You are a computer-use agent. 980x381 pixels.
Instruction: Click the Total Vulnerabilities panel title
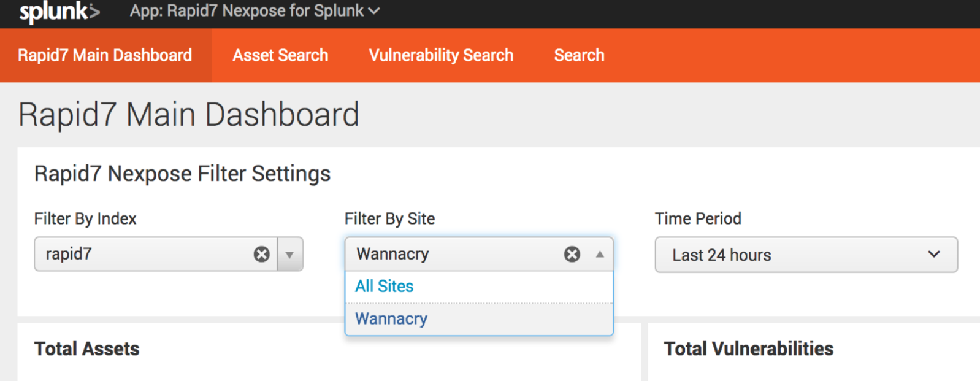click(x=748, y=349)
